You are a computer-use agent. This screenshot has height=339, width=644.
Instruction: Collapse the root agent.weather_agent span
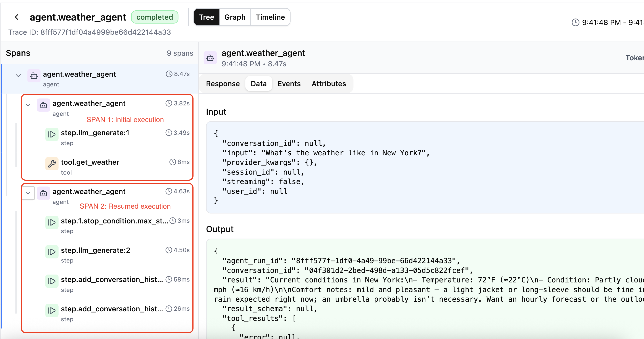[18, 75]
